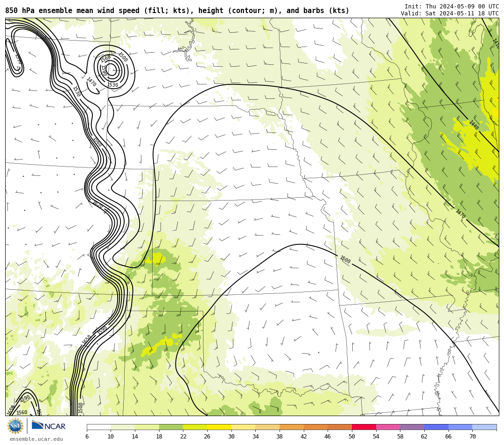
Task: Select the white 6-10 kts color swatch
Action: [98, 427]
